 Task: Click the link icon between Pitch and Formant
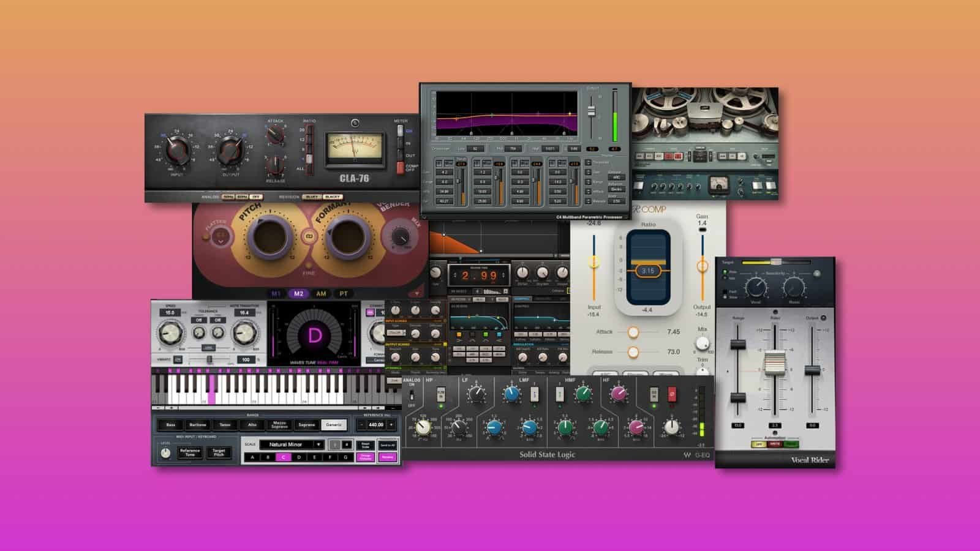pos(309,236)
